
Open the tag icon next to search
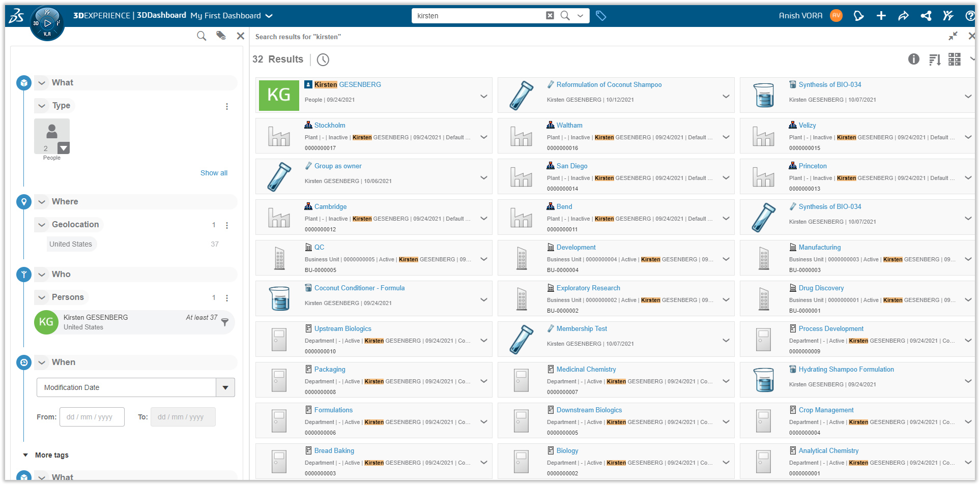coord(601,16)
